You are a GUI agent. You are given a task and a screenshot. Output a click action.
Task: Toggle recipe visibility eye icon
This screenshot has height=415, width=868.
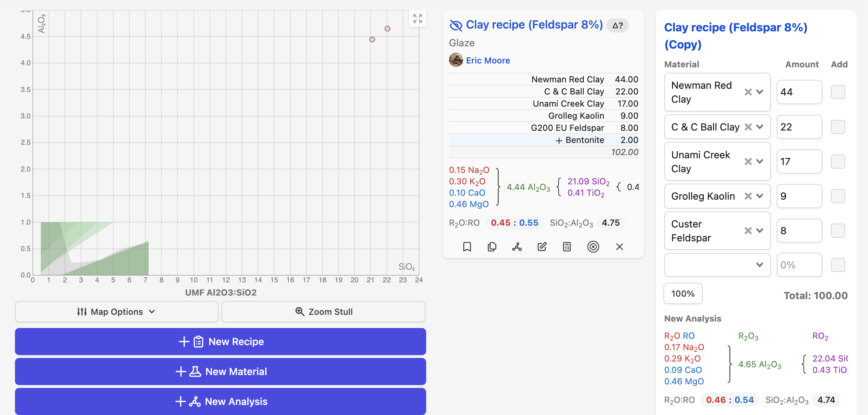click(x=456, y=25)
